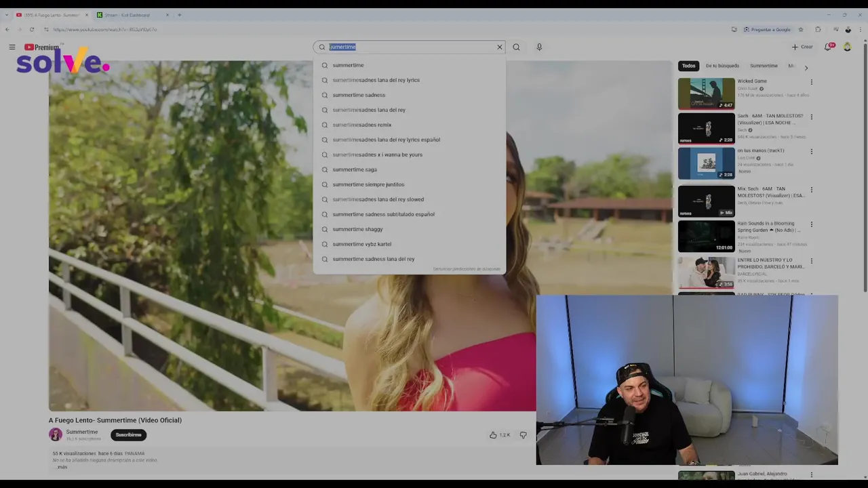Open options for en tus manos (track1)
This screenshot has height=488, width=868.
click(811, 152)
